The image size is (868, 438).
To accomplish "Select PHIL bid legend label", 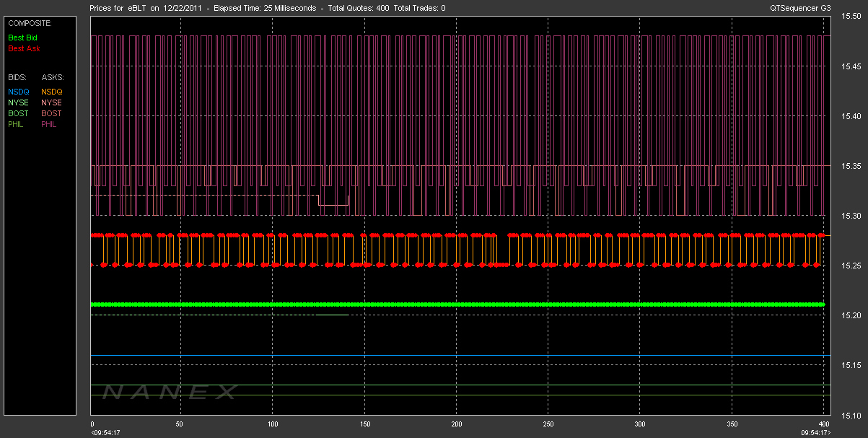I will [x=15, y=124].
